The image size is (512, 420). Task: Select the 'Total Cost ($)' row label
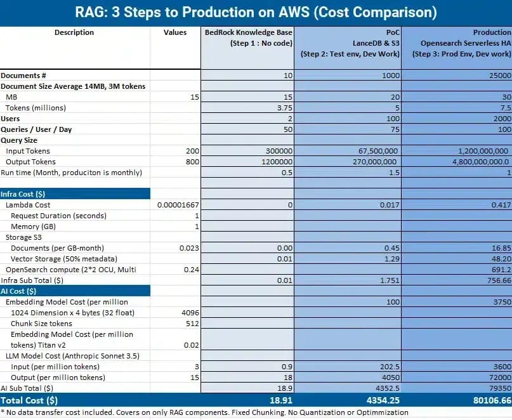(x=29, y=400)
